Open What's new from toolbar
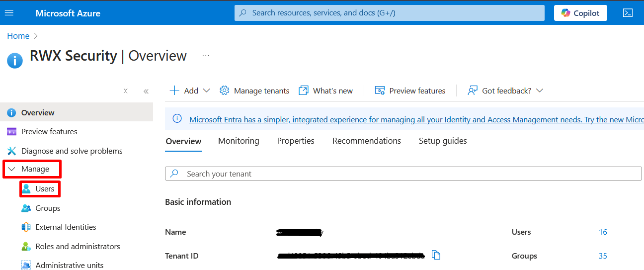Image resolution: width=644 pixels, height=270 pixels. [x=325, y=90]
